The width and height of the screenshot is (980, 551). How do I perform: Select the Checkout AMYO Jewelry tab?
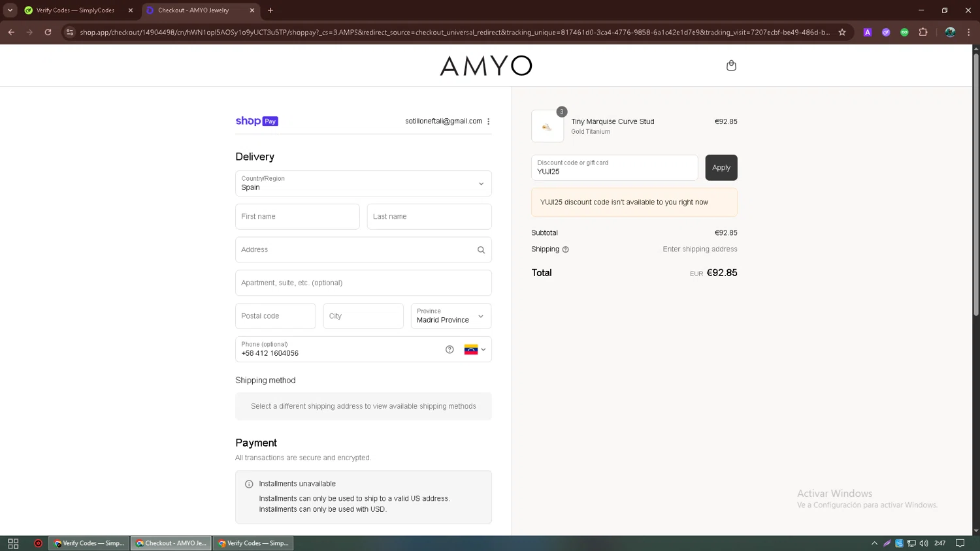click(x=200, y=10)
